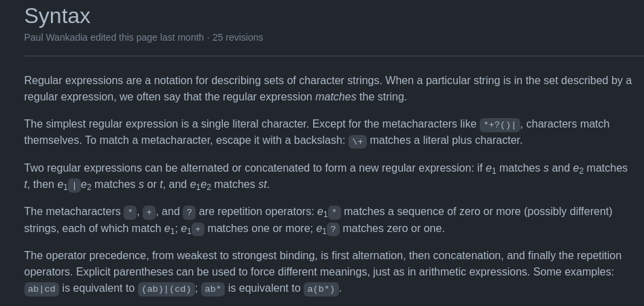Click the ? code before 'matches zero or one'
This screenshot has height=306, width=644.
[333, 229]
